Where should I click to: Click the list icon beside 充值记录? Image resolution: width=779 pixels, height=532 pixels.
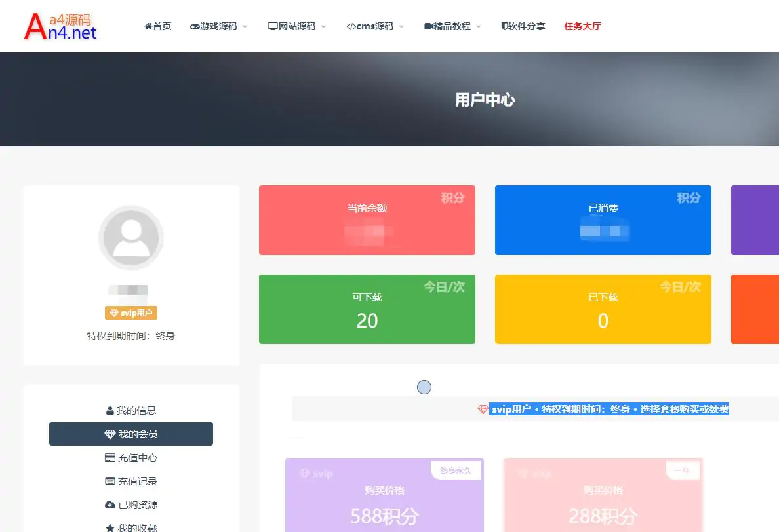click(x=110, y=481)
